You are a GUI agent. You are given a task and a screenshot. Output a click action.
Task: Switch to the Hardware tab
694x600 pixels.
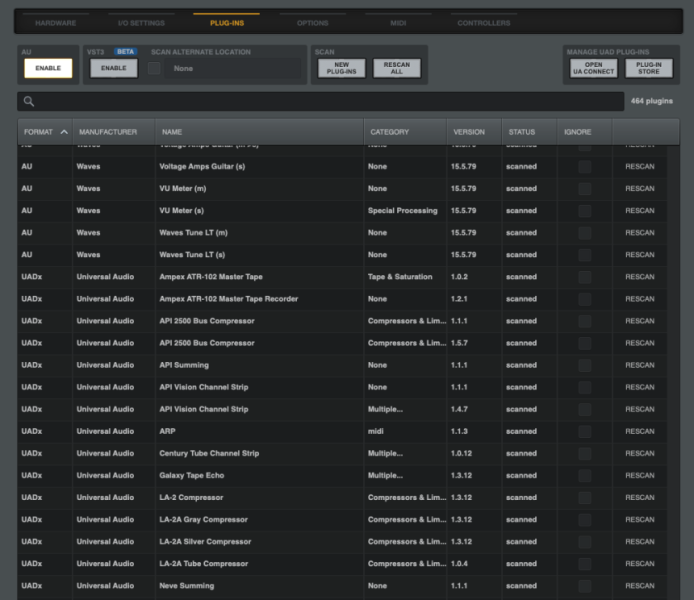tap(56, 23)
